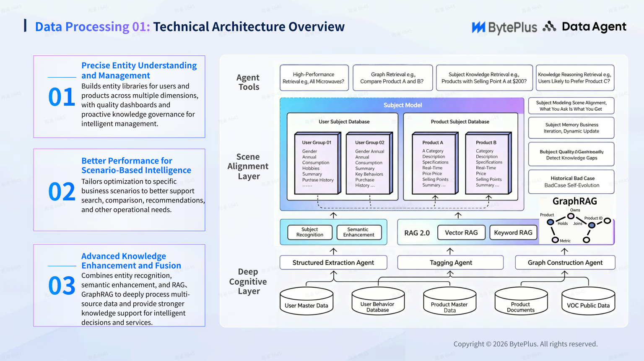Image resolution: width=644 pixels, height=361 pixels.
Task: Select the Product B card
Action: (488, 164)
